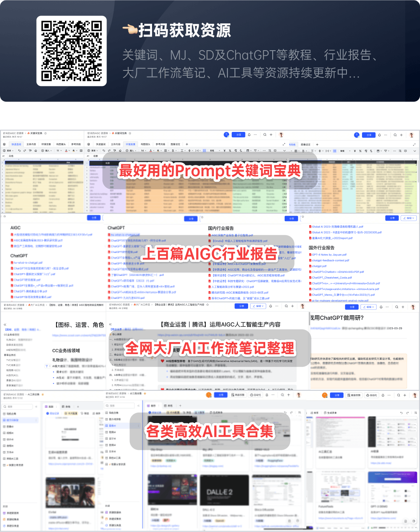Image resolution: width=420 pixels, height=532 pixels.
Task: Collapse the outline sidebar of the 腾讯 AIGC document
Action: (110, 324)
